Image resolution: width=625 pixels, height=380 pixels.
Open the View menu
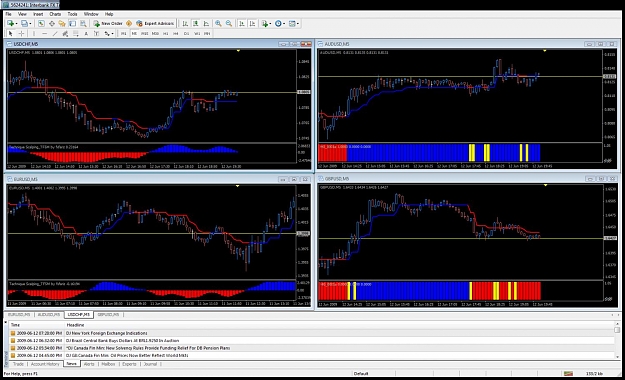[22, 14]
